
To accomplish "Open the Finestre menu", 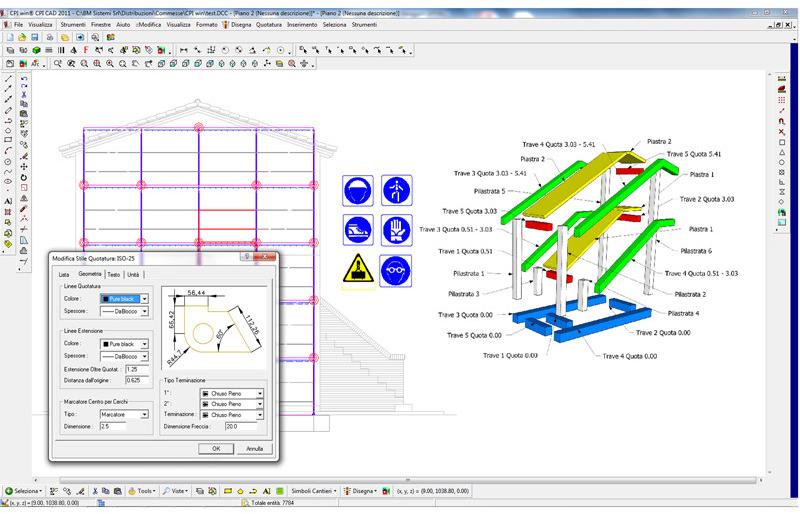I will [101, 22].
